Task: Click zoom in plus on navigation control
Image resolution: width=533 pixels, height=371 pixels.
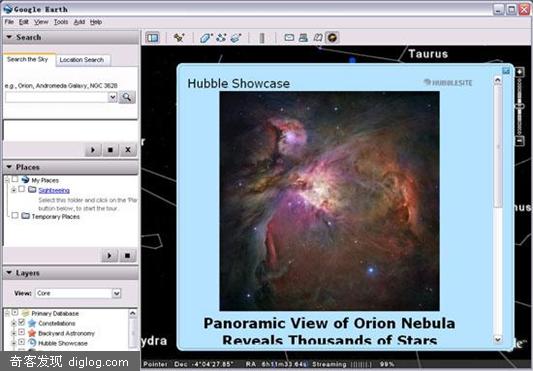Action: [519, 72]
